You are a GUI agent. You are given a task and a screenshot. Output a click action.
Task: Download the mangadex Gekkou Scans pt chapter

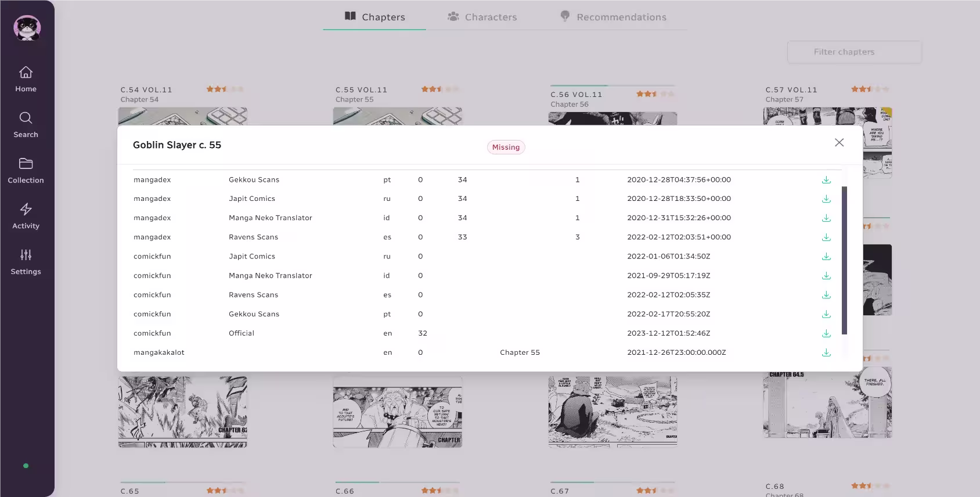pyautogui.click(x=826, y=180)
